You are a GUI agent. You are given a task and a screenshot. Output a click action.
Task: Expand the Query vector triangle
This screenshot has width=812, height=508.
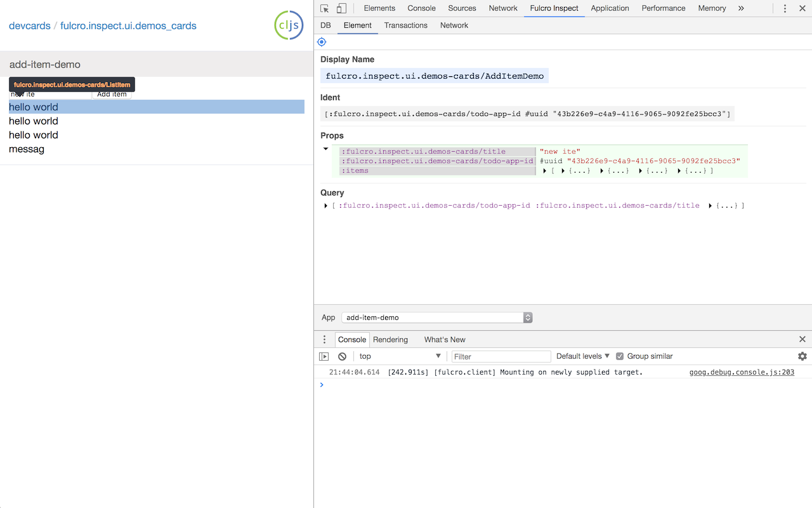326,206
